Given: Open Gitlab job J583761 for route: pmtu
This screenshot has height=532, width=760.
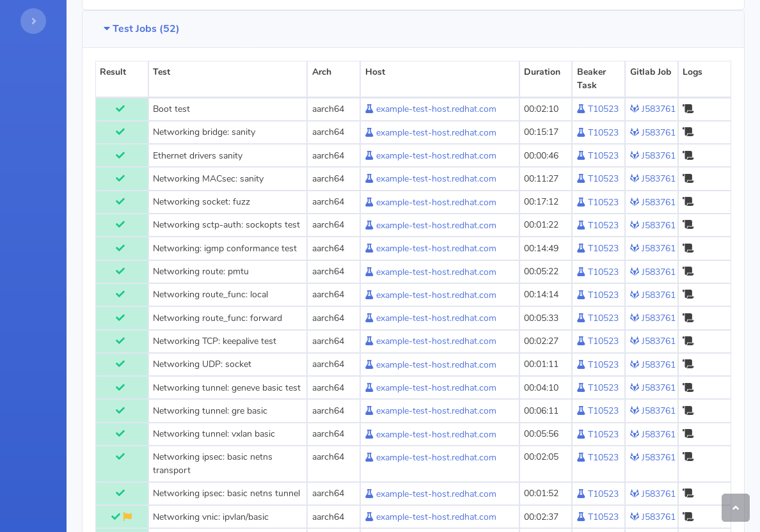Looking at the screenshot, I should (658, 271).
